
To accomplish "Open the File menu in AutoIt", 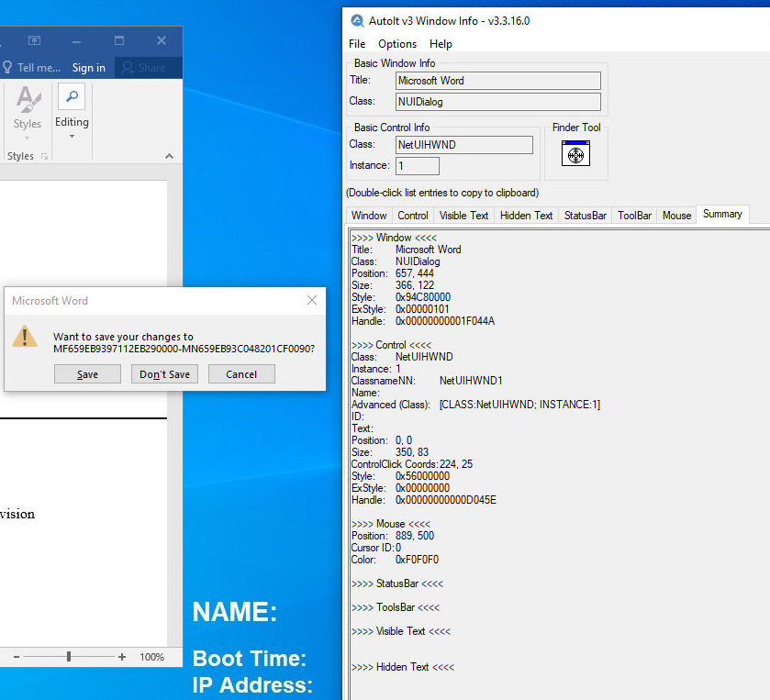I will point(357,44).
